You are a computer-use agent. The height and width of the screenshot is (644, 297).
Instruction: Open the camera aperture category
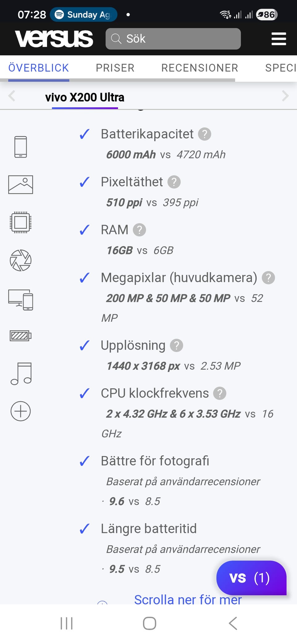[x=21, y=260]
